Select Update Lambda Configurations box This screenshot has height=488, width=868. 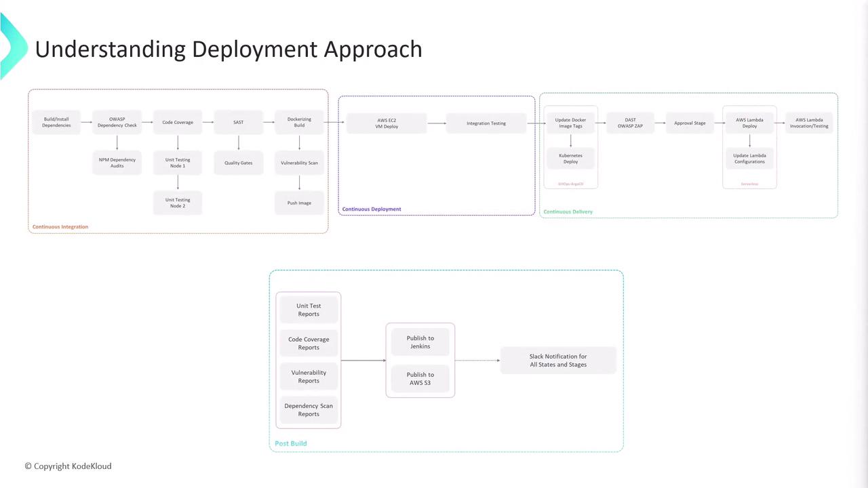[x=749, y=159]
